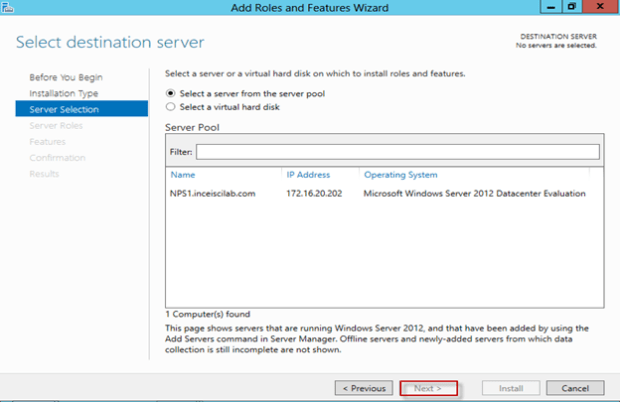Screen dimensions: 620x402
Task: Sort server pool by Name column
Action: point(183,174)
